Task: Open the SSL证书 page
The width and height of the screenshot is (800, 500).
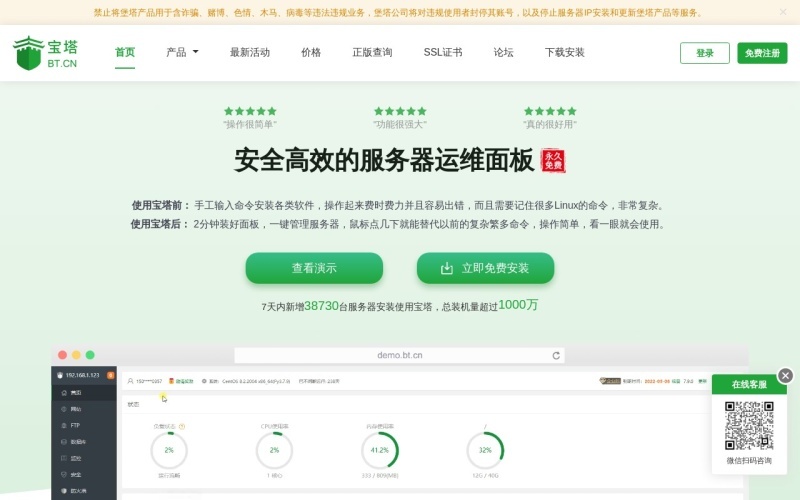Action: point(443,52)
